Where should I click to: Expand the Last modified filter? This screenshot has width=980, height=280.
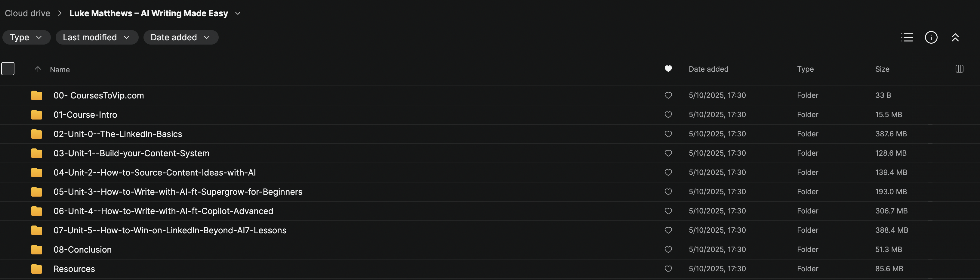click(x=97, y=37)
